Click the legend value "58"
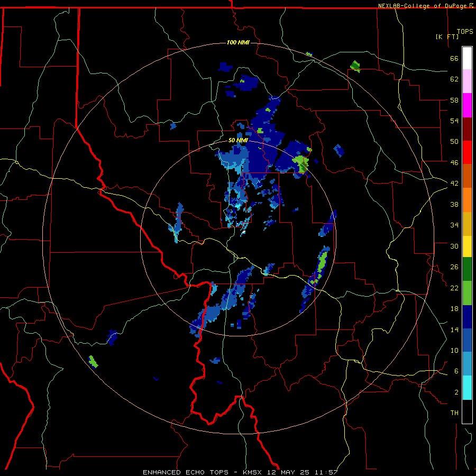476x476 pixels. point(454,100)
